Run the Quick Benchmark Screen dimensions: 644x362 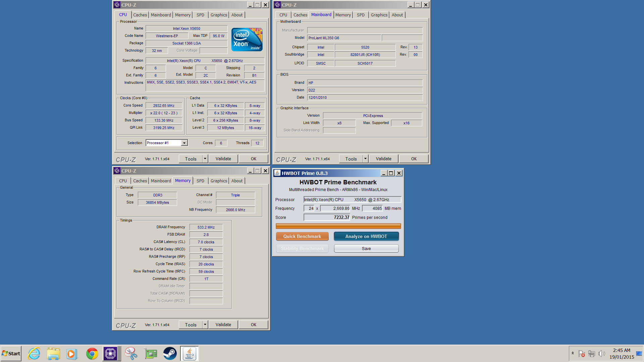pyautogui.click(x=302, y=236)
